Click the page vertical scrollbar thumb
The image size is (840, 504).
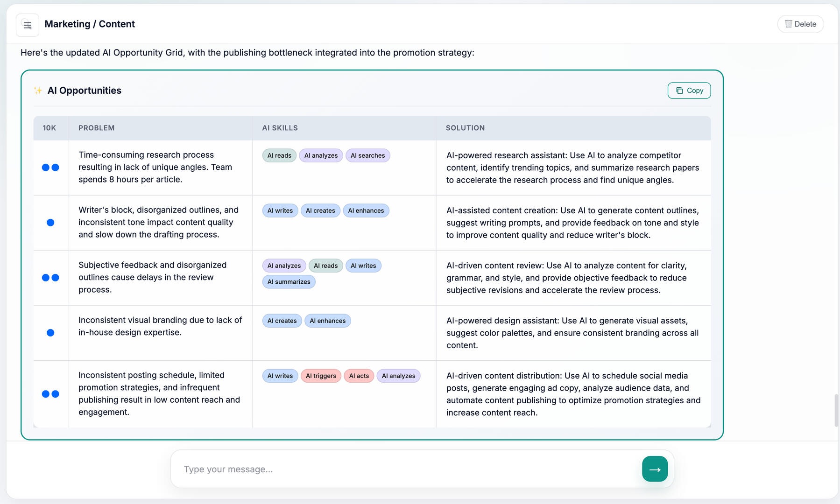tap(836, 410)
